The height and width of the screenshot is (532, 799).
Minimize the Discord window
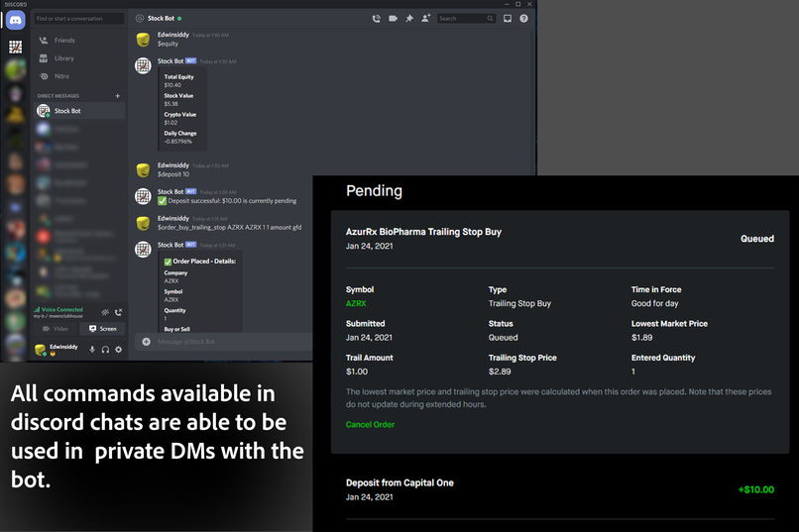tap(507, 4)
